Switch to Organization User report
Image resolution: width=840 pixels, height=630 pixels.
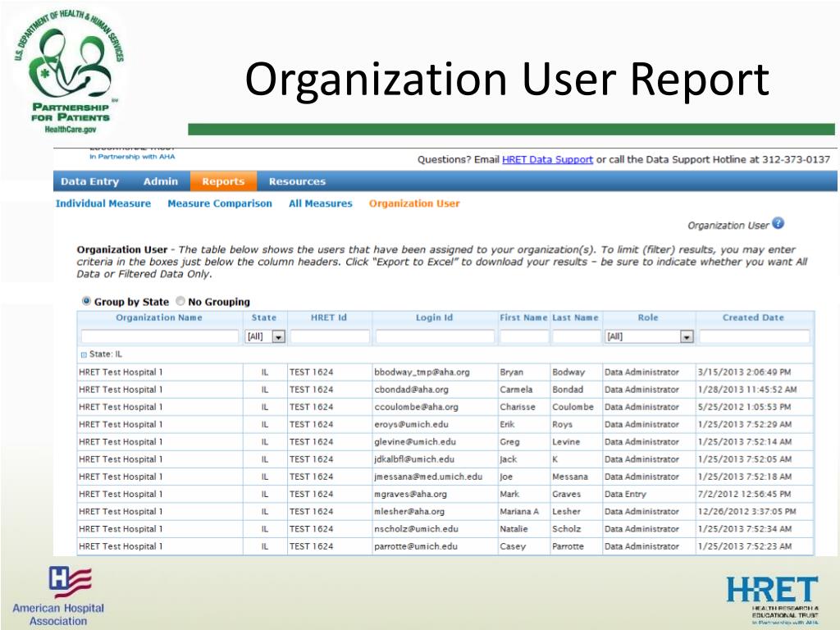coord(414,203)
